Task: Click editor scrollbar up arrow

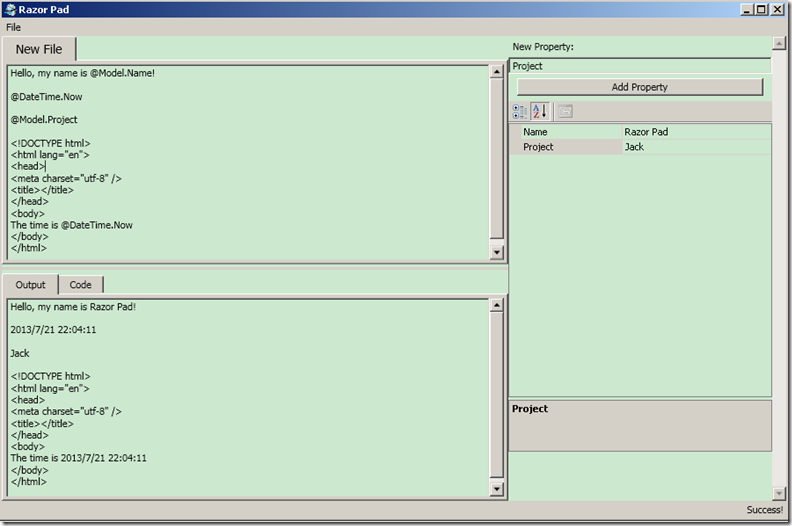Action: [497, 72]
